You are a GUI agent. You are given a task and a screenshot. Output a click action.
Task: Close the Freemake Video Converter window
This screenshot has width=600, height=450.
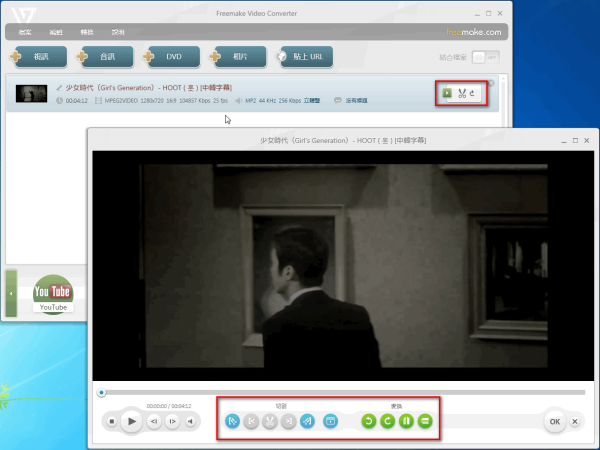[500, 13]
